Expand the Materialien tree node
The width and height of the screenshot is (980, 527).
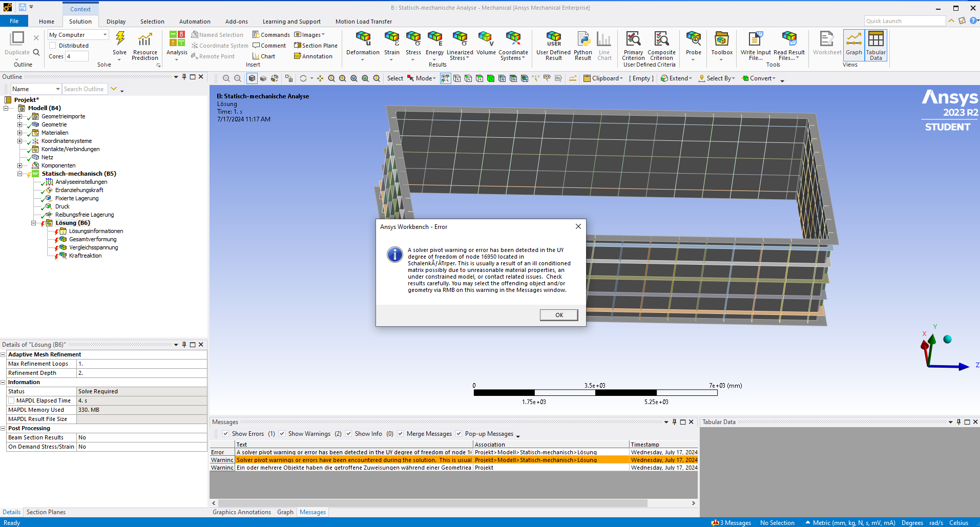pos(20,133)
